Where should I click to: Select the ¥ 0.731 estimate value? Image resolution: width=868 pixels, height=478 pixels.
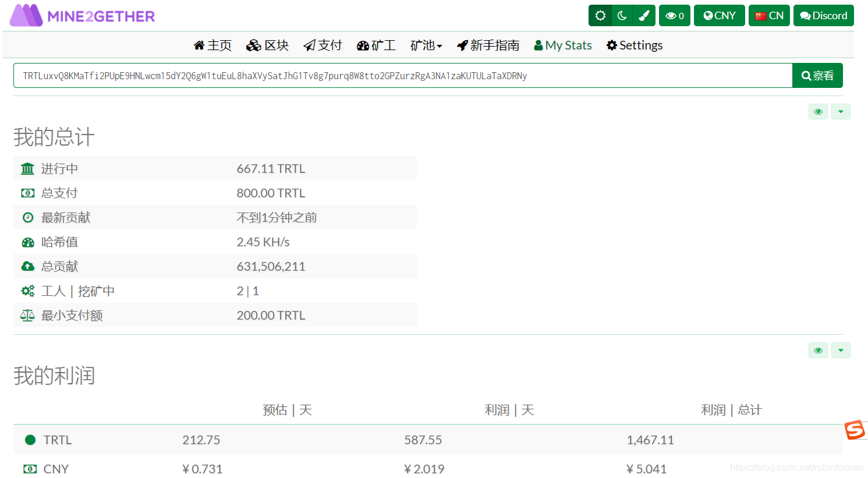(202, 469)
